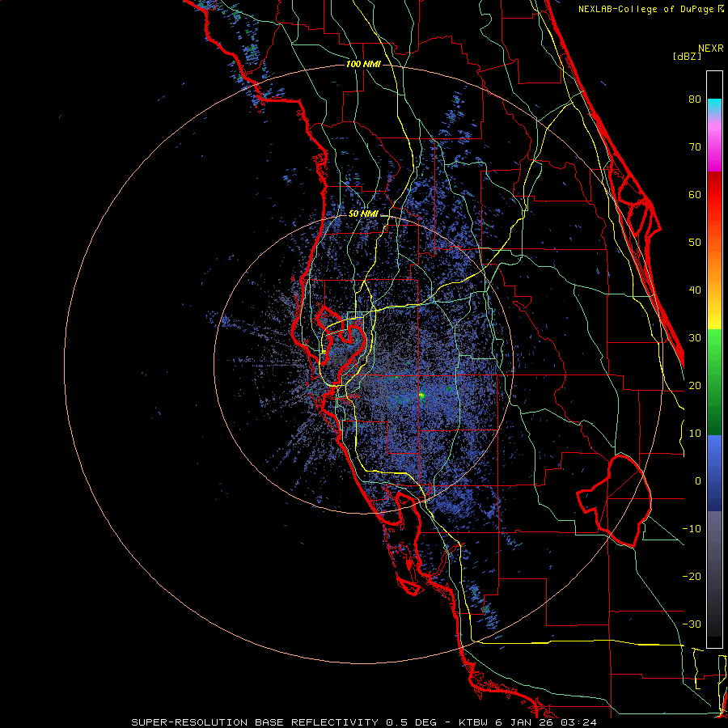
Task: Click the 0.5 DEG elevation text
Action: click(412, 722)
